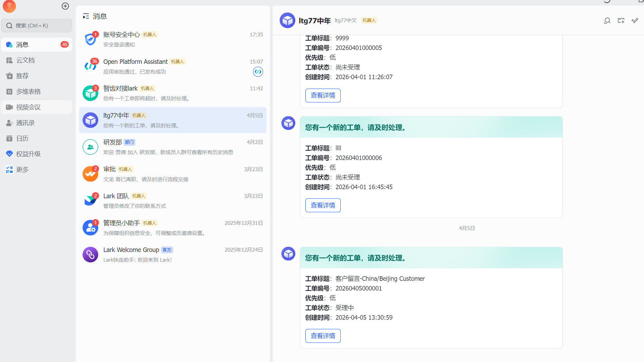Select 权益升级 in sidebar

coord(28,154)
